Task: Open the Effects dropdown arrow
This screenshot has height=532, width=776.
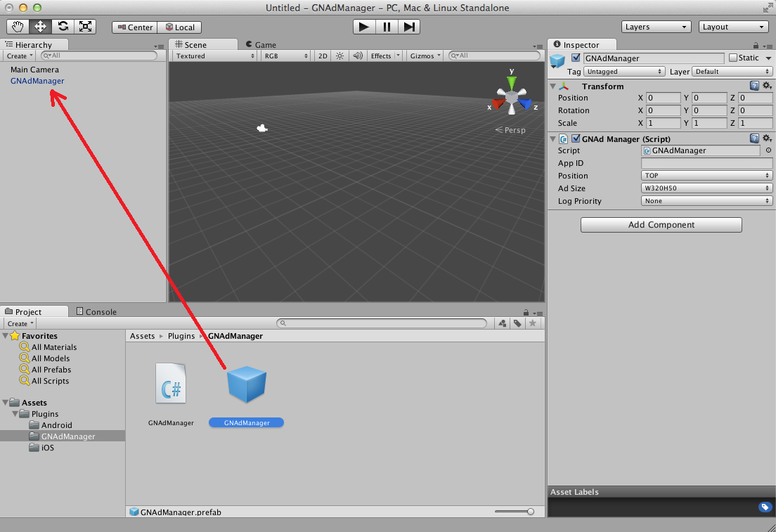Action: tap(399, 56)
